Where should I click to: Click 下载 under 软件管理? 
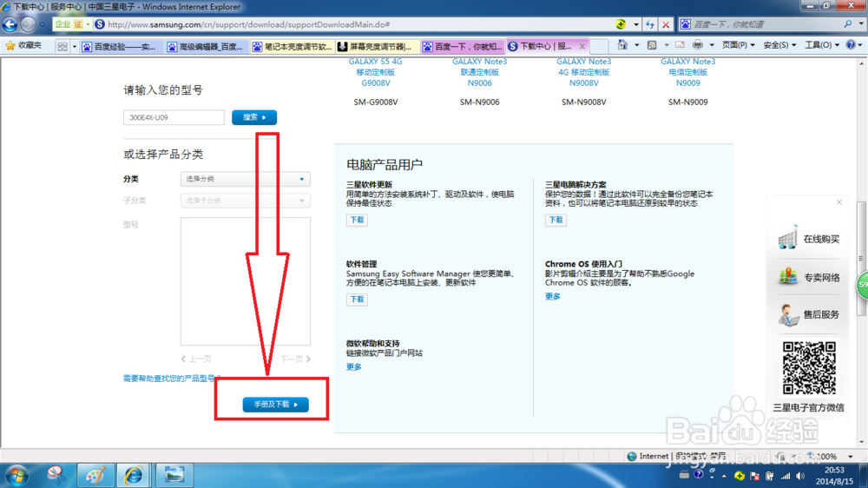[357, 299]
